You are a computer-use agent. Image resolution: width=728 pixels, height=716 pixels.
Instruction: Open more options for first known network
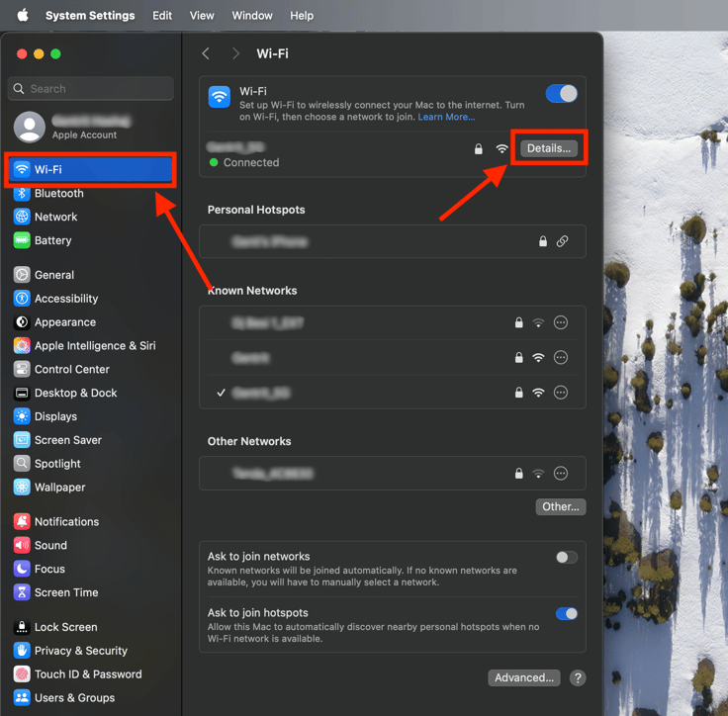561,322
